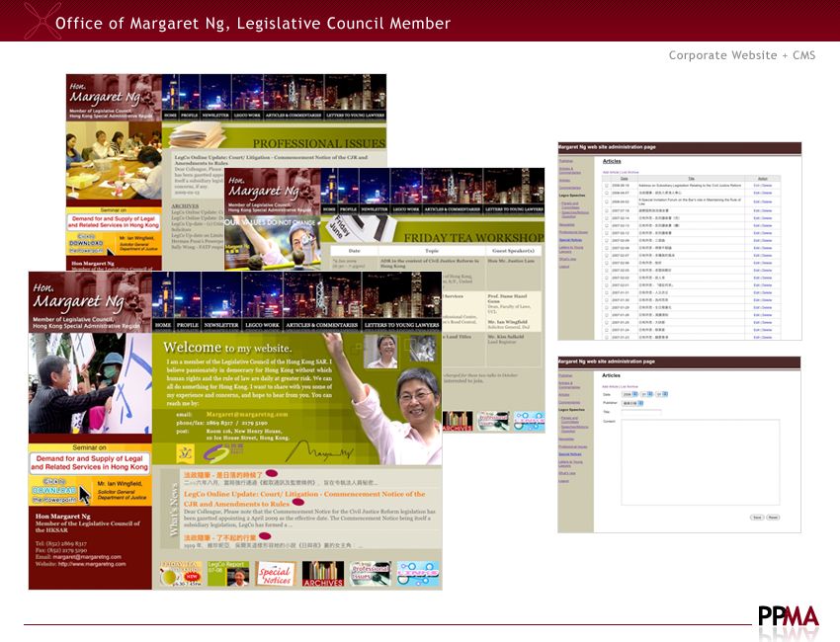Click LEGCO WORK in the front homepage navigation

click(x=262, y=325)
